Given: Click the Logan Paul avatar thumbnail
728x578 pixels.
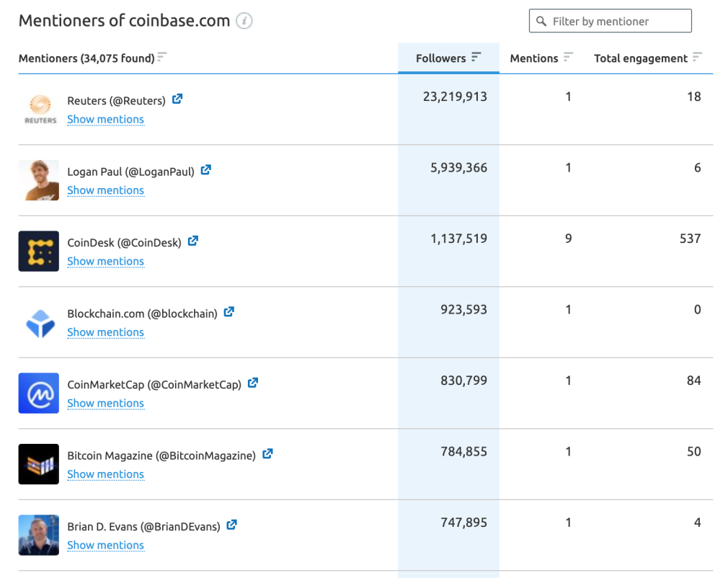Looking at the screenshot, I should click(39, 180).
